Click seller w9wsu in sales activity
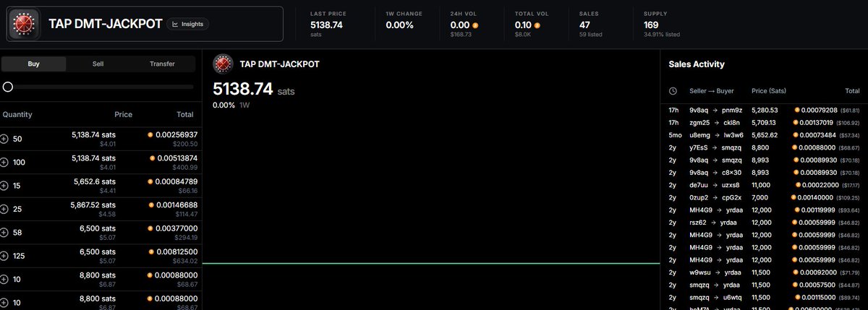This screenshot has width=868, height=310. coord(701,272)
